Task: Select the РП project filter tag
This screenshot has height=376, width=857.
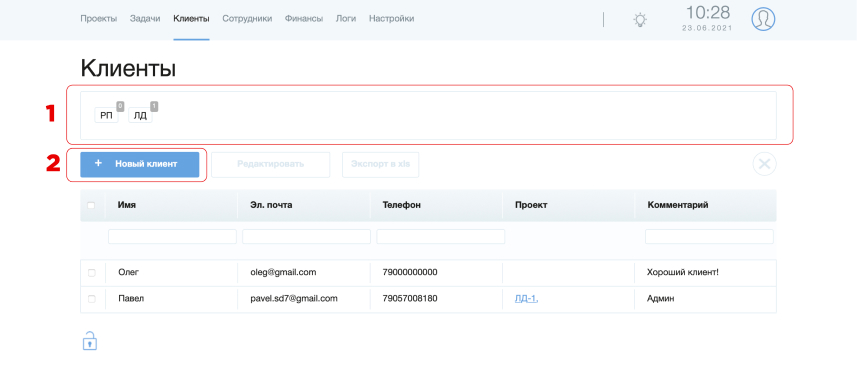Action: pyautogui.click(x=106, y=115)
